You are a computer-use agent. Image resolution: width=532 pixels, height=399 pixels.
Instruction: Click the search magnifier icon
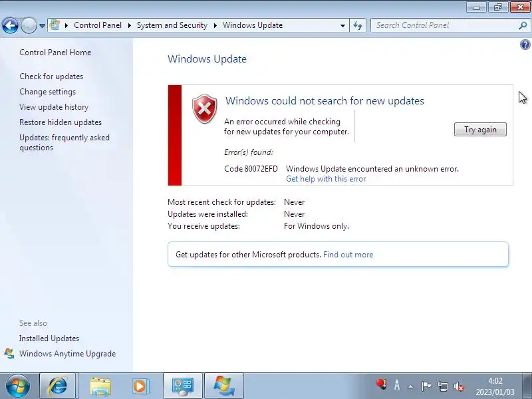(x=523, y=25)
